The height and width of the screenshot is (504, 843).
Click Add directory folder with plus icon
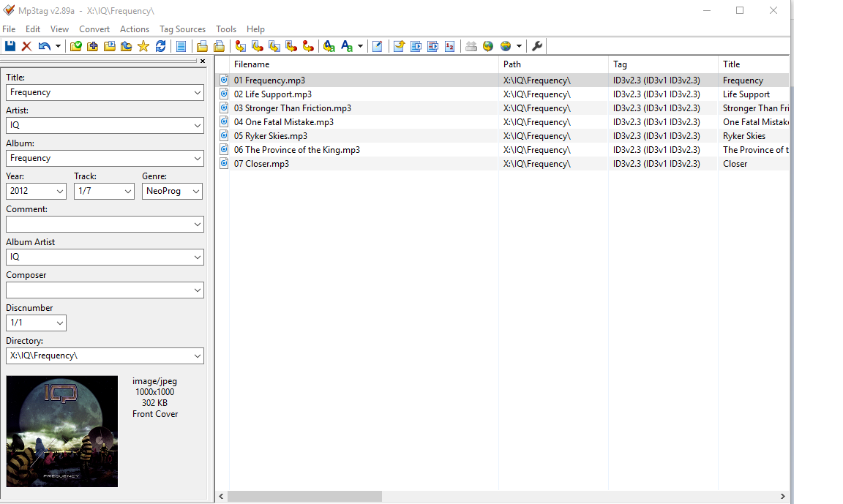tap(92, 46)
